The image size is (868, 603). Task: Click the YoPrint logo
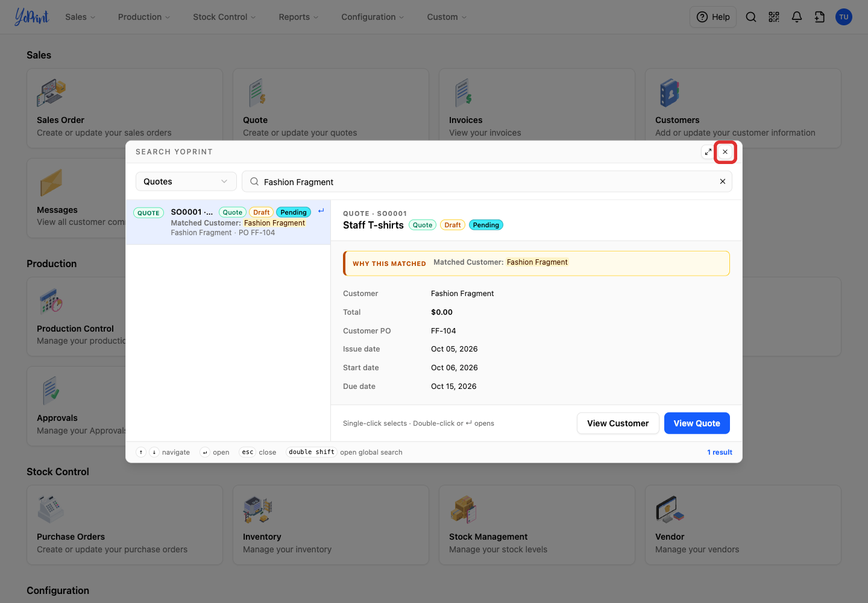32,17
